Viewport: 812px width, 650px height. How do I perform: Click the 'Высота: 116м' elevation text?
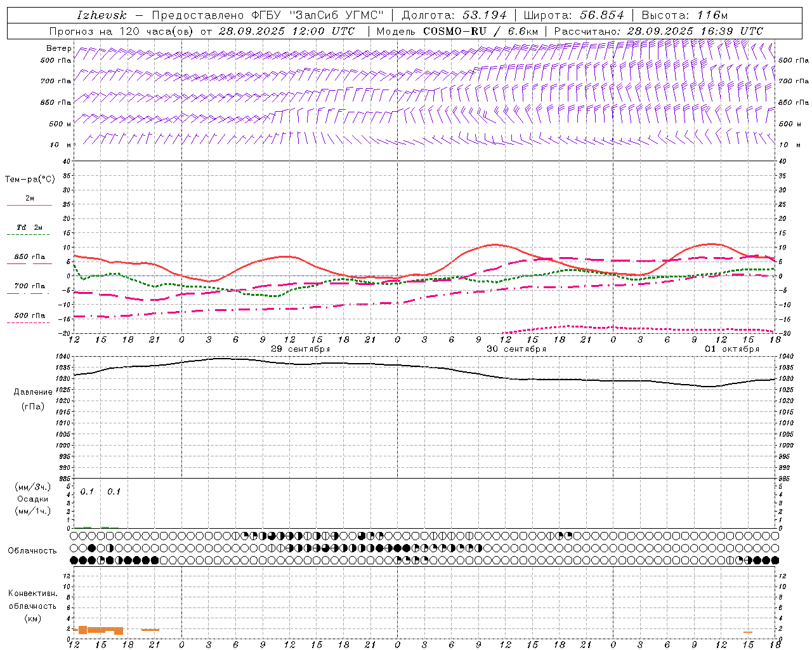click(684, 15)
